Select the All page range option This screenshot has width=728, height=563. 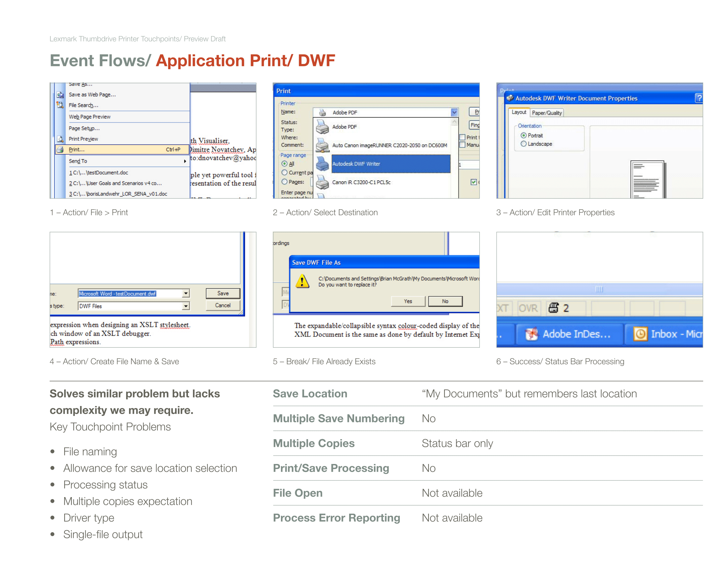[x=284, y=164]
